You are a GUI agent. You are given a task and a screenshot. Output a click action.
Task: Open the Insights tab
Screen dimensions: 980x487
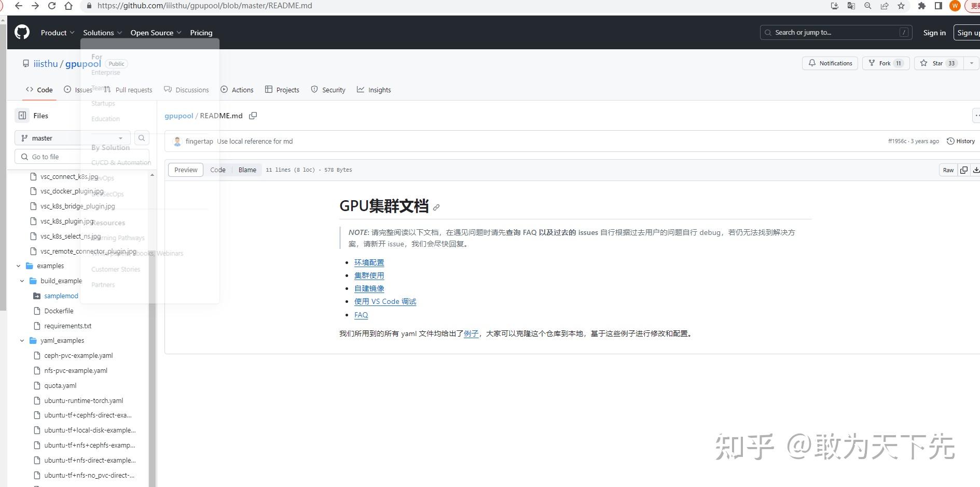point(374,90)
